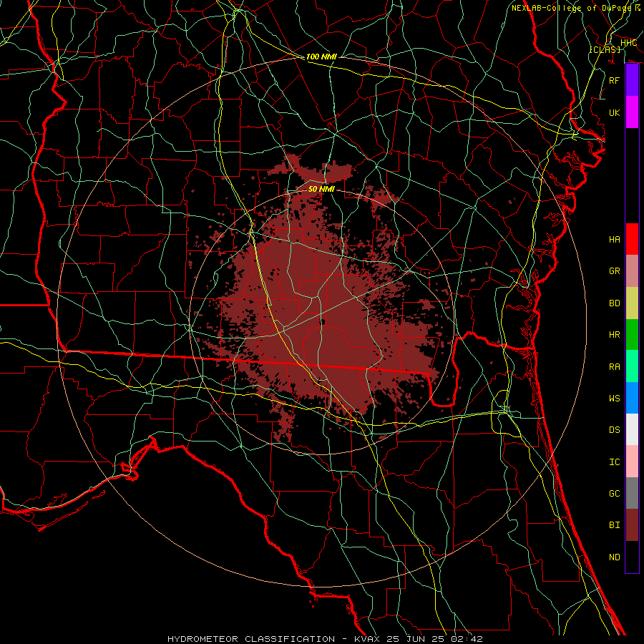Click the radar site marker at echo center
644x644 pixels.
(x=323, y=323)
